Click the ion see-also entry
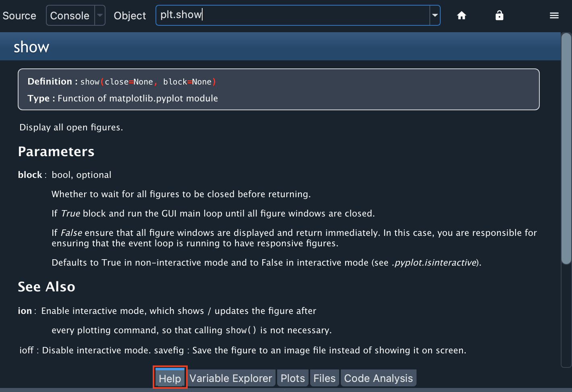 pyautogui.click(x=25, y=310)
